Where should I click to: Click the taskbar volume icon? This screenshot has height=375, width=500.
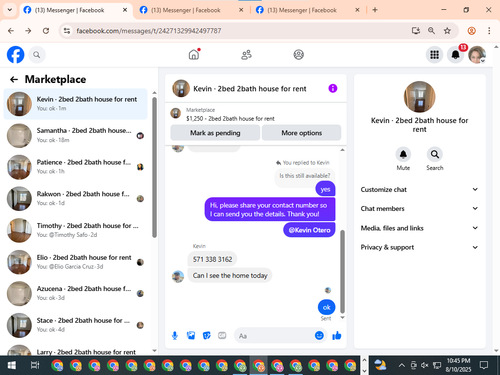coord(424,365)
